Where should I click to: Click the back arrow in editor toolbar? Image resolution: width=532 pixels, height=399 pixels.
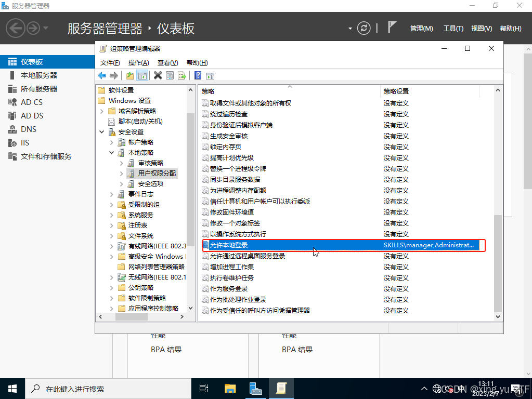102,76
